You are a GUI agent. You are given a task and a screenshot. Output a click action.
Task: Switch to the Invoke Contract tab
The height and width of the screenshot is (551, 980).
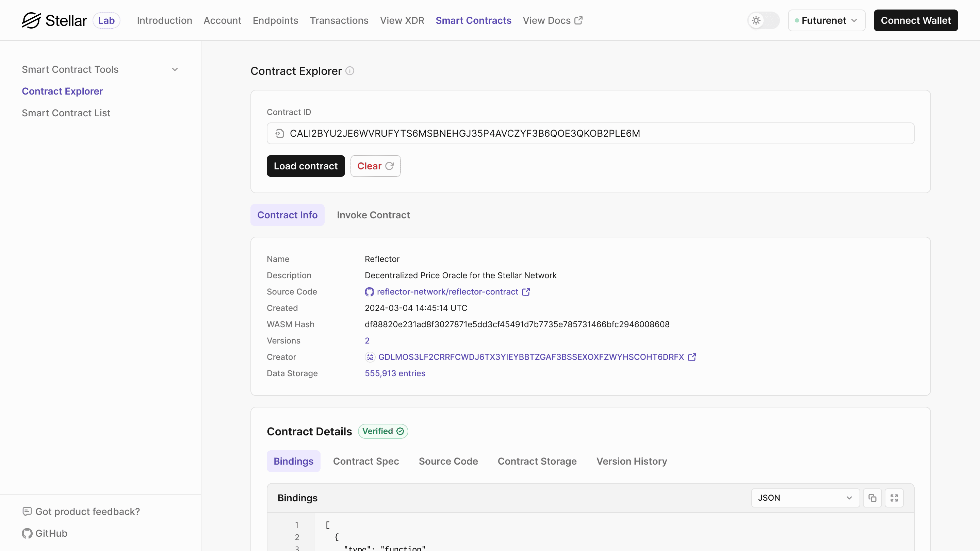(x=373, y=215)
